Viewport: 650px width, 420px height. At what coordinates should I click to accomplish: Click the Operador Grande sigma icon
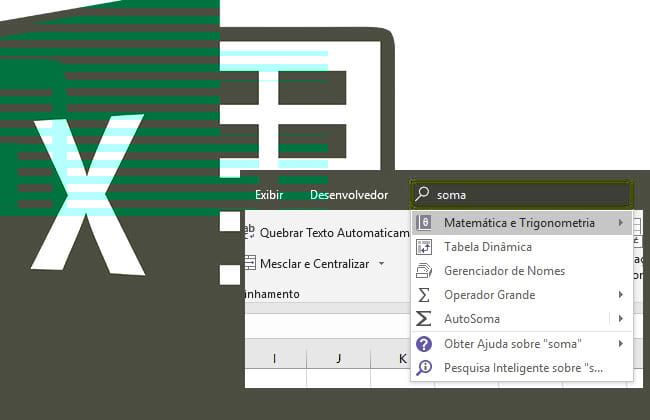(x=424, y=295)
